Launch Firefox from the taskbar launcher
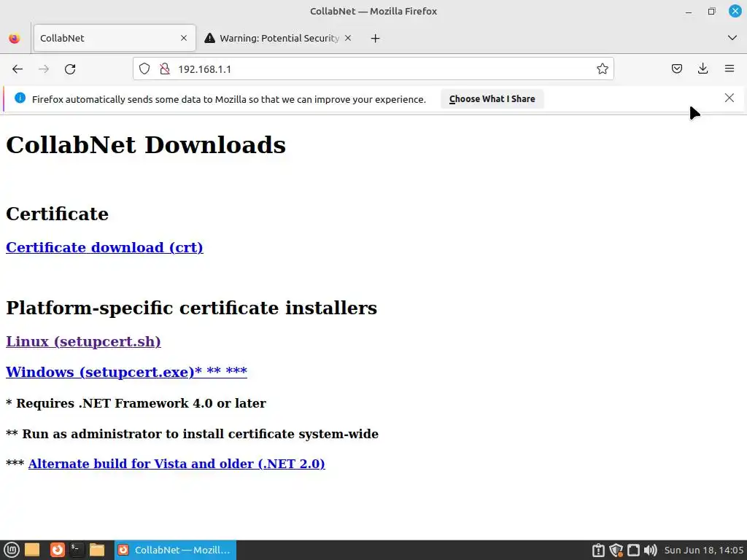This screenshot has height=560, width=747. click(x=57, y=550)
